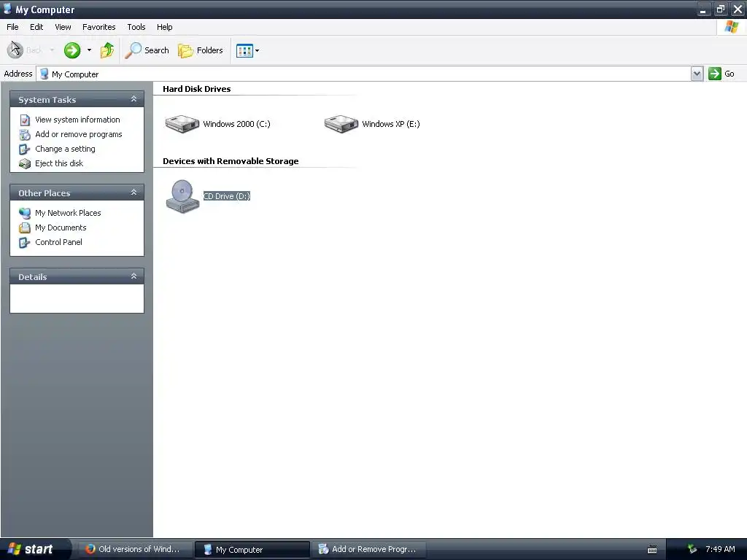Open the Tools menu
Screen dimensions: 747x560
(x=136, y=27)
